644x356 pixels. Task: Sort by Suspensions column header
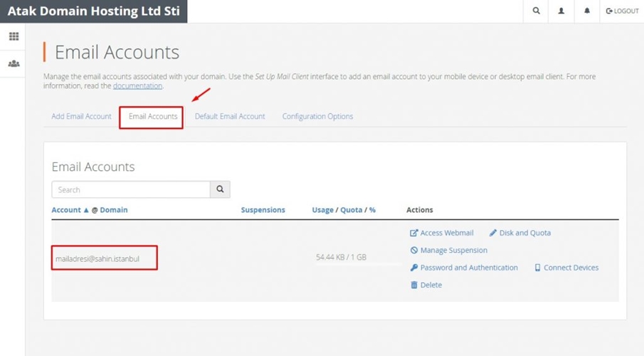263,210
